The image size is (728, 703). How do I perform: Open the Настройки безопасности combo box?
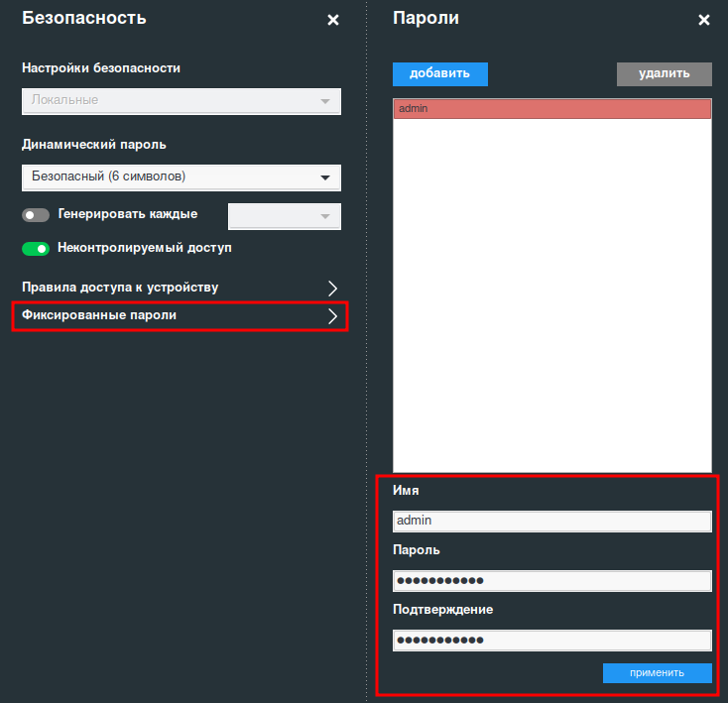pyautogui.click(x=181, y=101)
